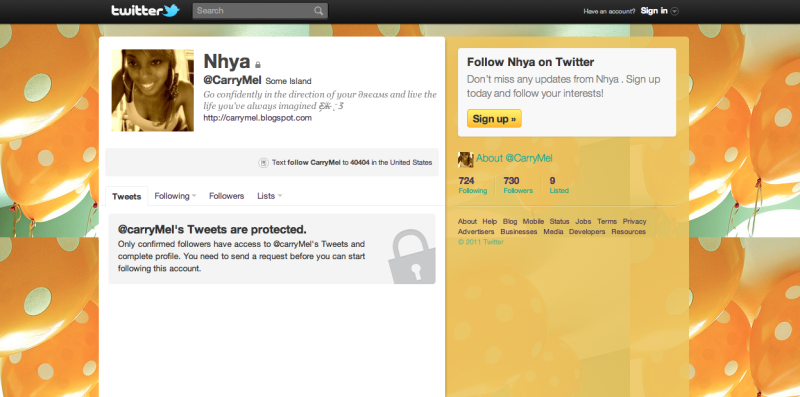This screenshot has width=800, height=397.
Task: Click the @CarryMel handle in profile
Action: [233, 80]
